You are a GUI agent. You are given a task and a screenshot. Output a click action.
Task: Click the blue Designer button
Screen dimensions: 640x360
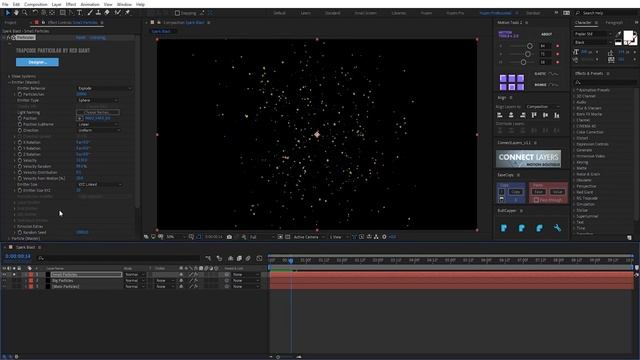pos(37,62)
